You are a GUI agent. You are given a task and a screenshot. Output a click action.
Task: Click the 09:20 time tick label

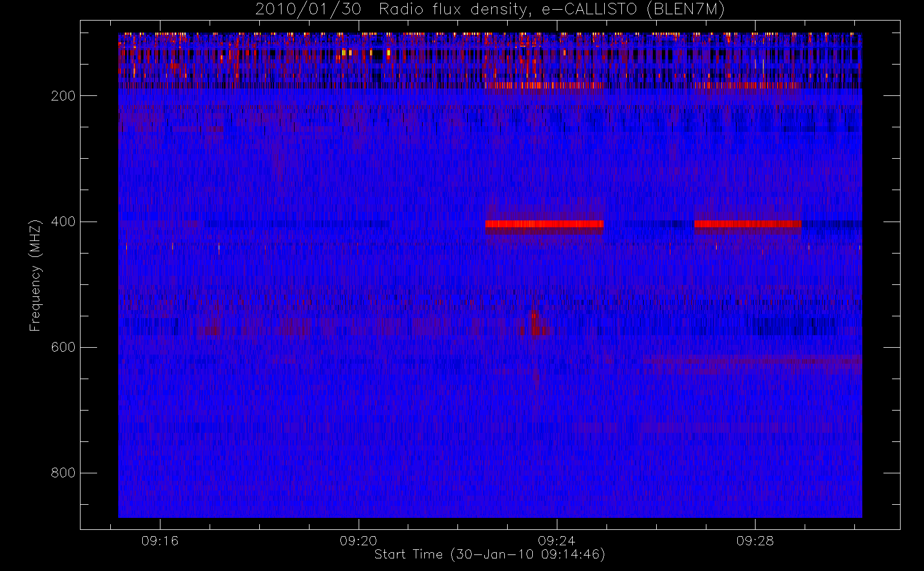[x=359, y=541]
